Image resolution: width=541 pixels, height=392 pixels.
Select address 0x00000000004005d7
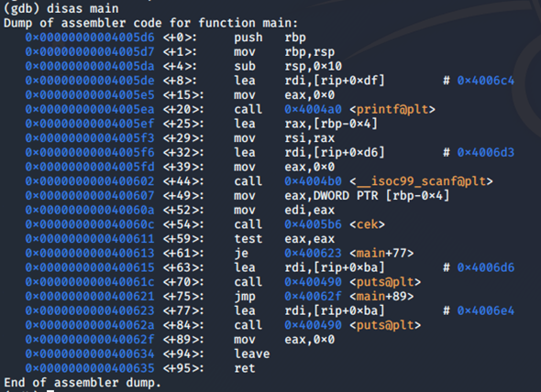90,51
